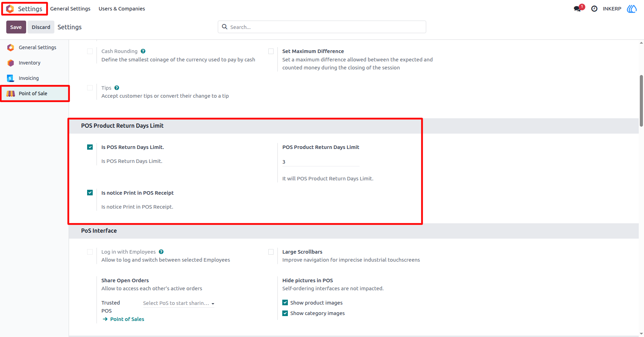
Task: Open help icon next to Tips
Action: click(x=117, y=88)
